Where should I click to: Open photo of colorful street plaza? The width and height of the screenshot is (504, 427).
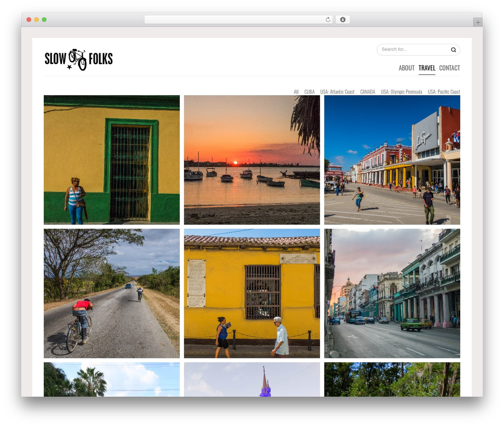(x=392, y=160)
